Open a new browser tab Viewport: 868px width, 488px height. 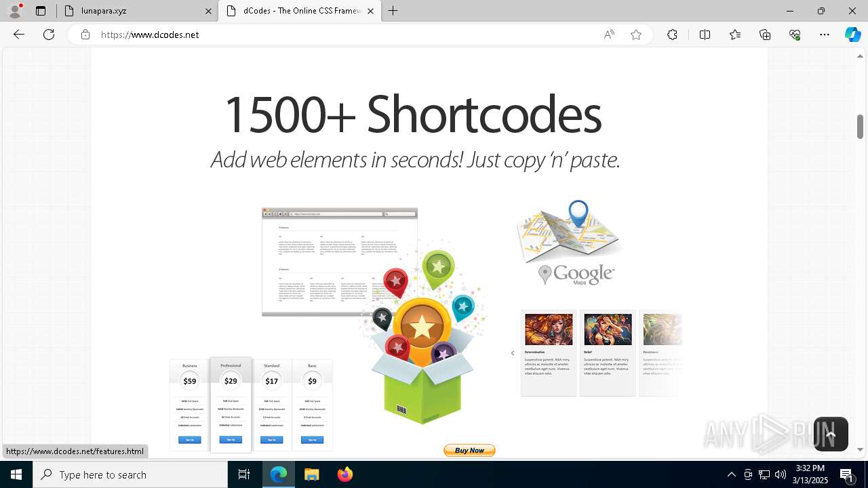[x=393, y=11]
